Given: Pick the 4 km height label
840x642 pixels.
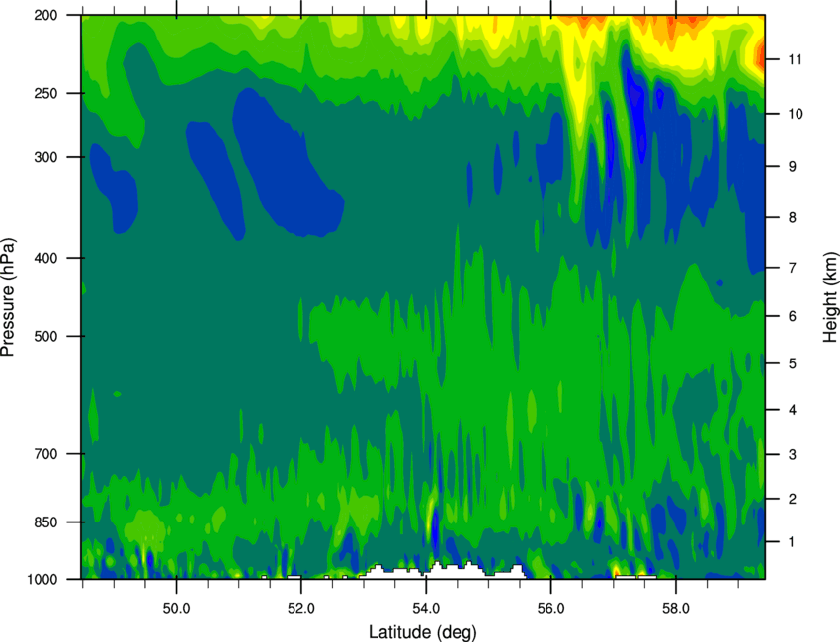Looking at the screenshot, I should pyautogui.click(x=793, y=410).
